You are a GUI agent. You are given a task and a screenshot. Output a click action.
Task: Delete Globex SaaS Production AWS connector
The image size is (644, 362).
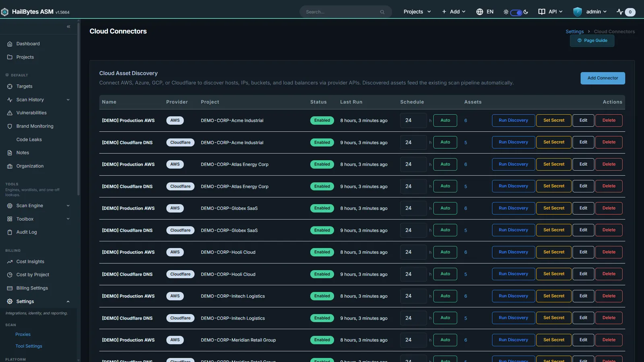(609, 208)
